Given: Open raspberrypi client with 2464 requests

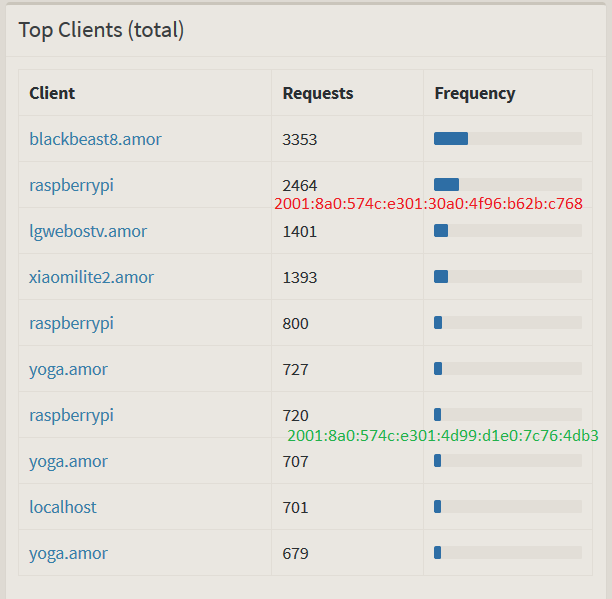Looking at the screenshot, I should 71,185.
